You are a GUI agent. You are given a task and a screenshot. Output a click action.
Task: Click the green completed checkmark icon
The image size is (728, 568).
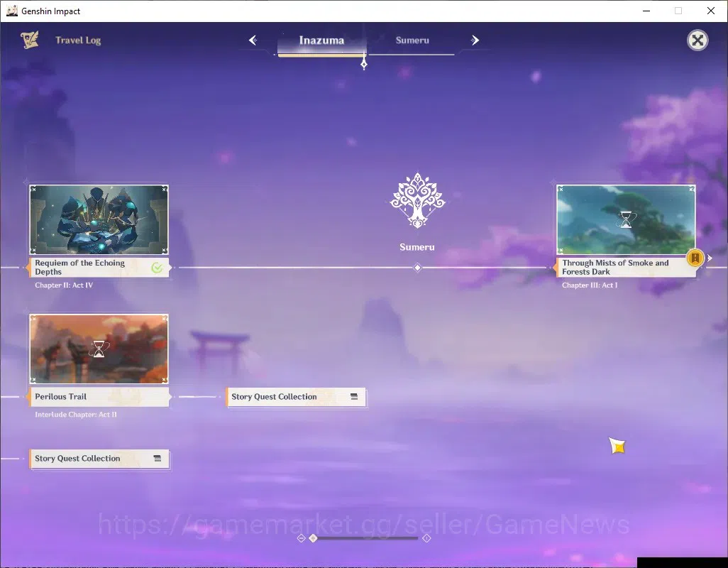pos(157,268)
